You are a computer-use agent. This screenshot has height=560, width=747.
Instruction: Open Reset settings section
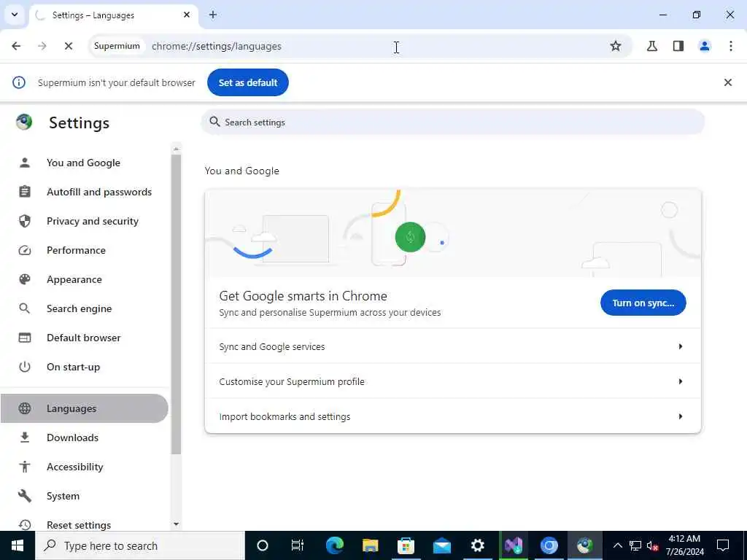click(79, 525)
